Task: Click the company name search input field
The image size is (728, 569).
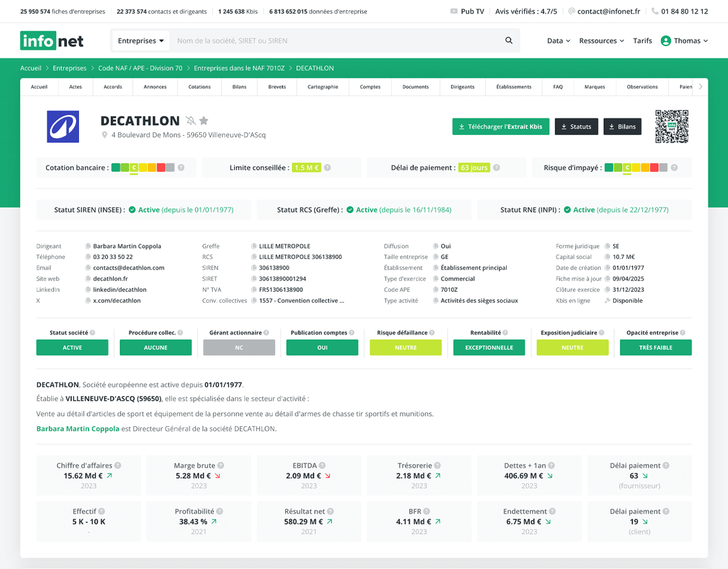Action: [x=318, y=40]
